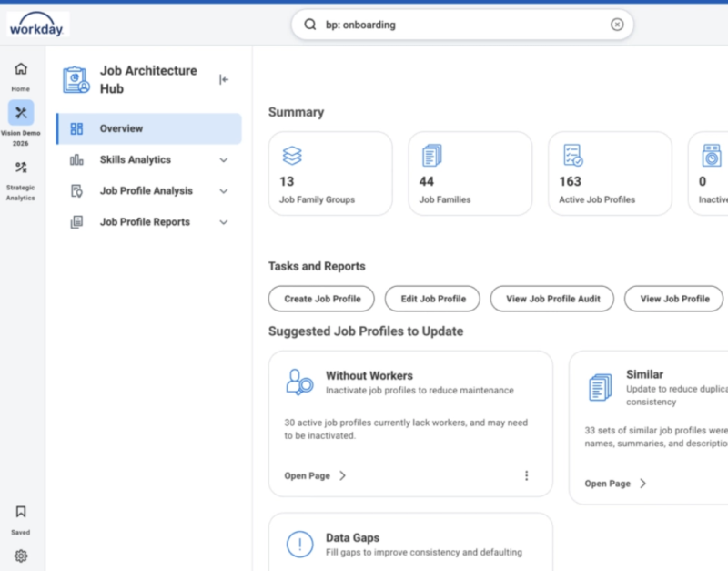Click the Overview grid icon
The height and width of the screenshot is (571, 728).
[76, 128]
